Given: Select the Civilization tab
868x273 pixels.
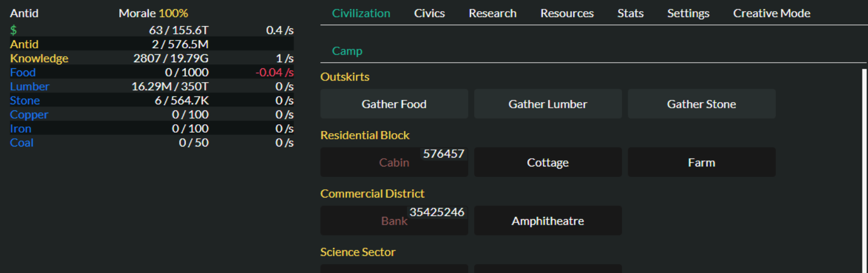Looking at the screenshot, I should coord(361,13).
